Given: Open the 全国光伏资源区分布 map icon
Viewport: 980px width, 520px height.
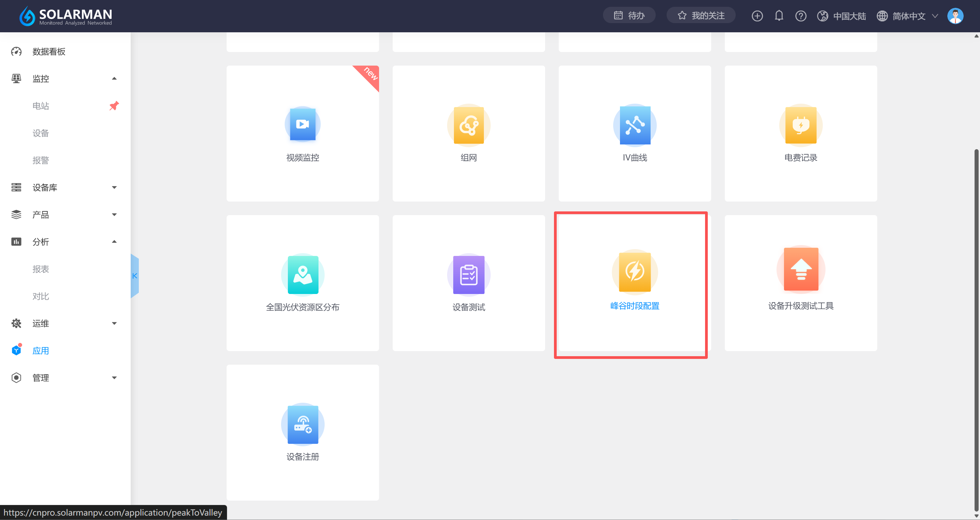Looking at the screenshot, I should [303, 275].
